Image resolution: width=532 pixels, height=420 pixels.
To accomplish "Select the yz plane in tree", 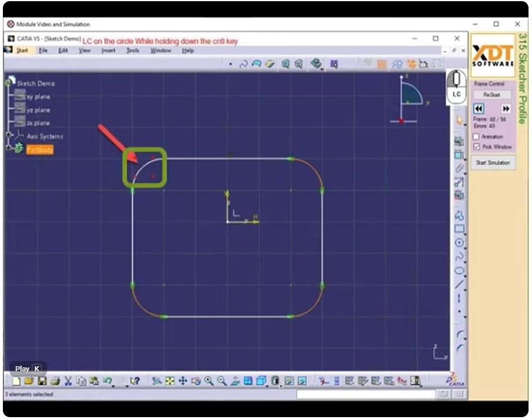I will (x=38, y=110).
